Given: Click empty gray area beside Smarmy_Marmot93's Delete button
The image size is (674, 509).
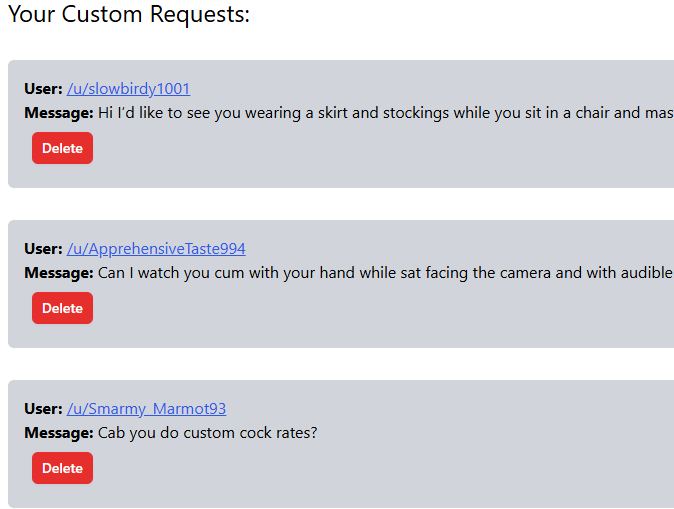Looking at the screenshot, I should tap(350, 470).
